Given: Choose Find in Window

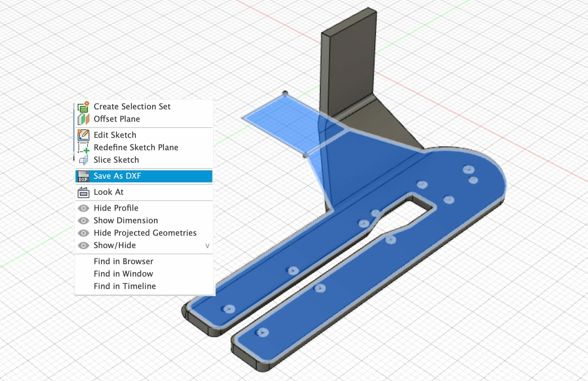Looking at the screenshot, I should 123,274.
